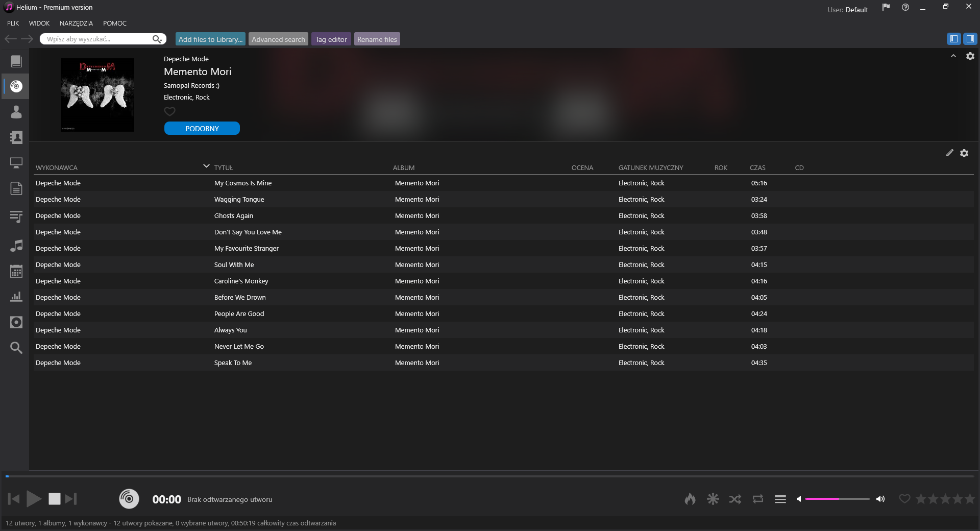Navigate back with the left arrow
This screenshot has width=980, height=531.
pyautogui.click(x=11, y=39)
